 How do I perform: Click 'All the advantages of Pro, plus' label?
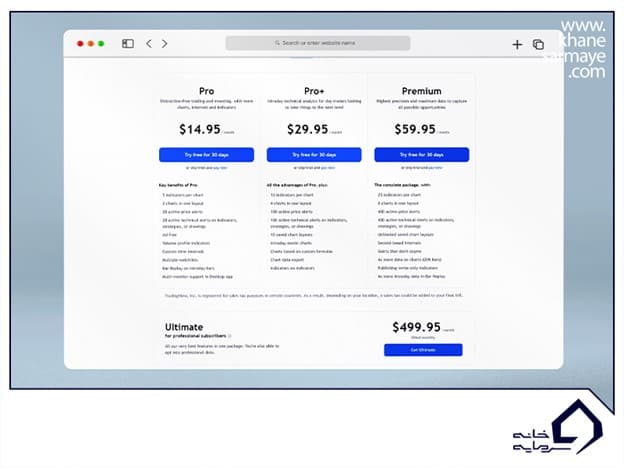tap(297, 185)
